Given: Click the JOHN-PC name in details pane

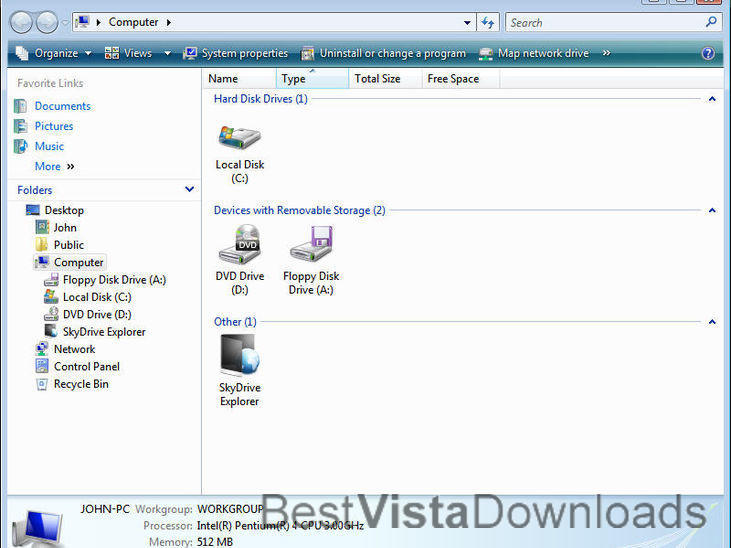Looking at the screenshot, I should 105,509.
